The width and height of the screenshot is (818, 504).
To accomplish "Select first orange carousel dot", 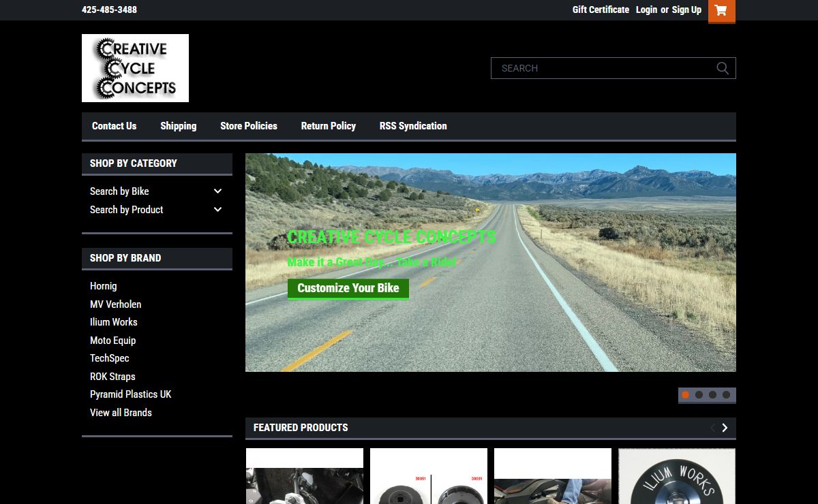I will coord(686,395).
